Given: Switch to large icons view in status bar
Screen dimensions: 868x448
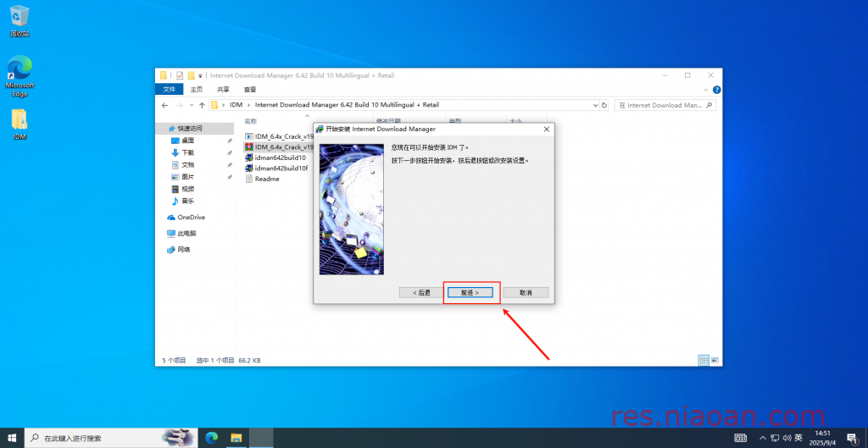Looking at the screenshot, I should coord(713,360).
